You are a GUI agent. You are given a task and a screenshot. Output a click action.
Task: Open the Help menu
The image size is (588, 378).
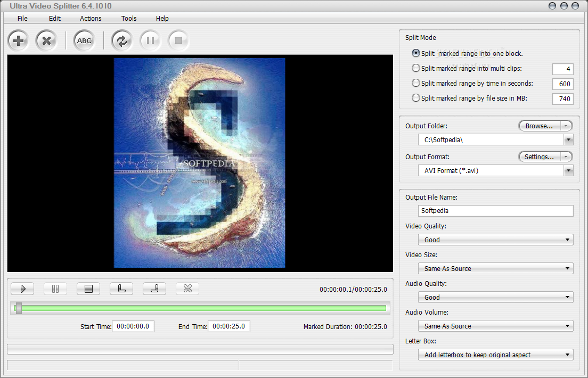pos(162,19)
